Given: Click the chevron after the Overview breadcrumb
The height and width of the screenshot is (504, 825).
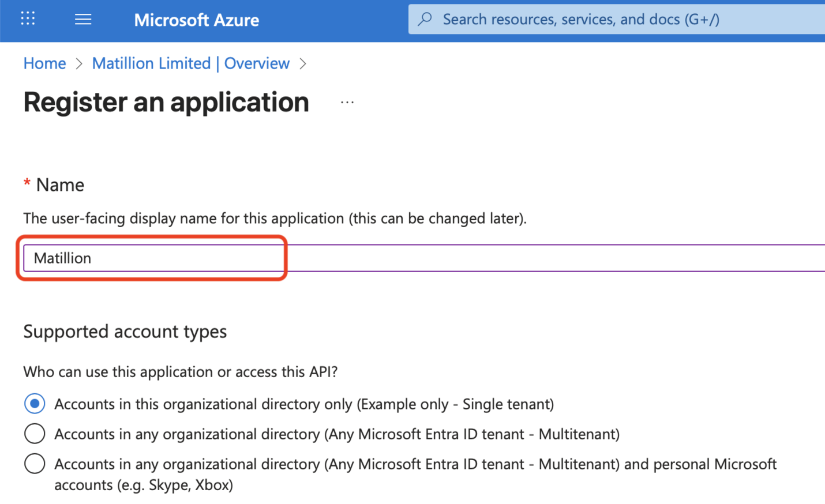Looking at the screenshot, I should pyautogui.click(x=303, y=63).
